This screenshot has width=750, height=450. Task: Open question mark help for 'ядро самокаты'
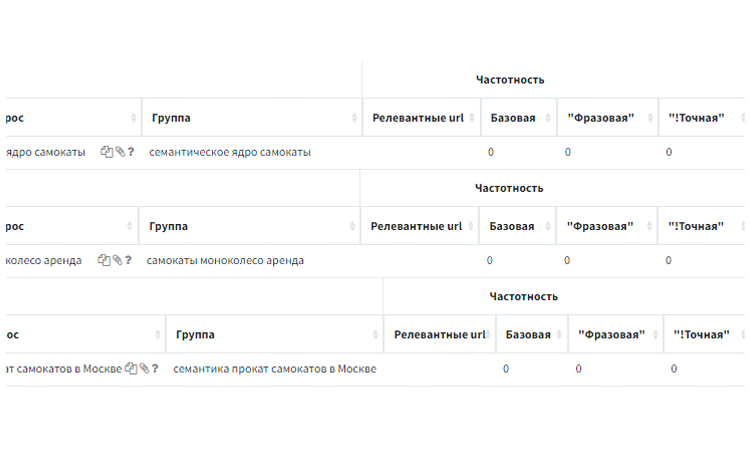point(131,152)
